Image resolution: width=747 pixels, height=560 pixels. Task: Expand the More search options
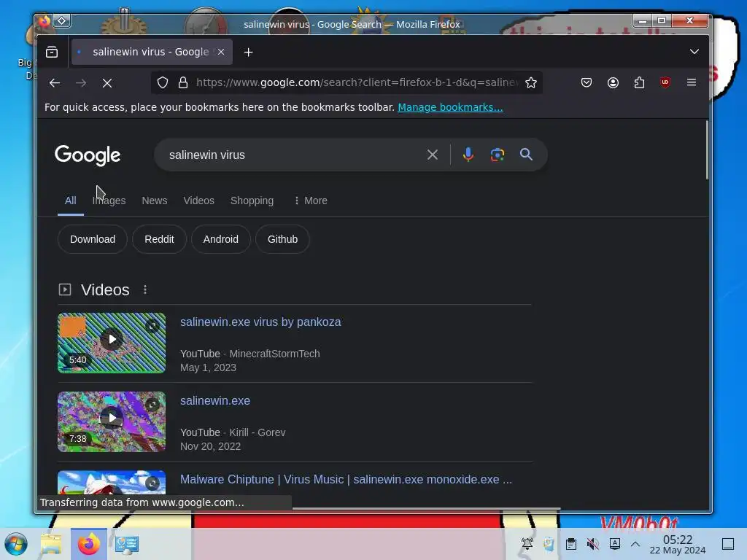coord(311,201)
